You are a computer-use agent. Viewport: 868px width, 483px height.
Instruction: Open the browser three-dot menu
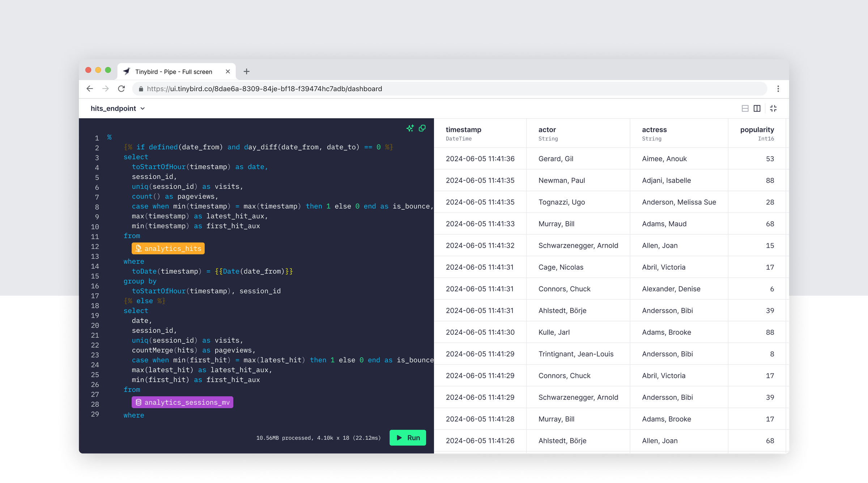(x=778, y=89)
